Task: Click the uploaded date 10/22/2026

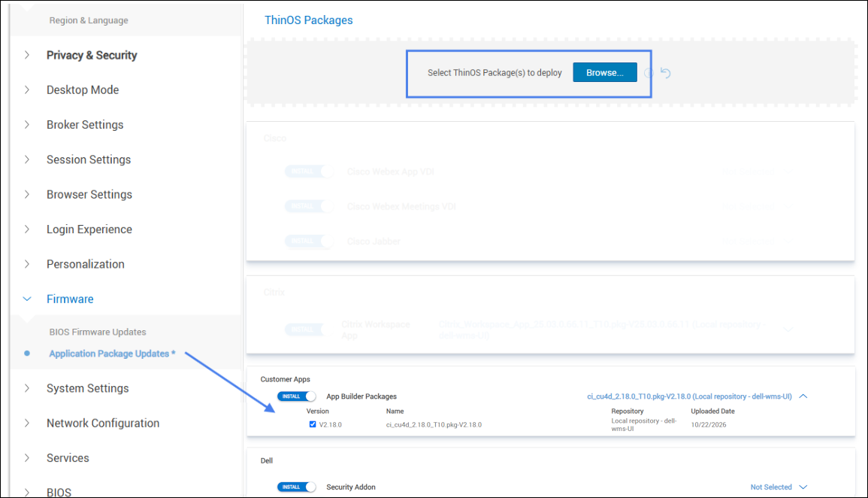Action: coord(709,425)
